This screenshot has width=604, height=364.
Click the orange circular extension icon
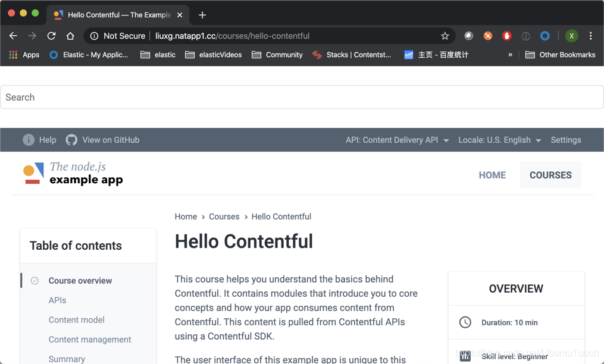pyautogui.click(x=488, y=36)
